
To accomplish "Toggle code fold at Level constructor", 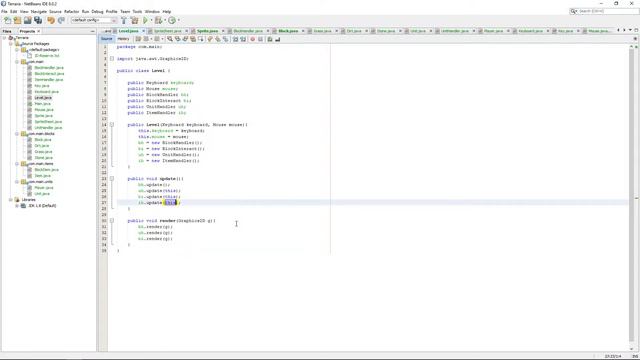I will (112, 124).
